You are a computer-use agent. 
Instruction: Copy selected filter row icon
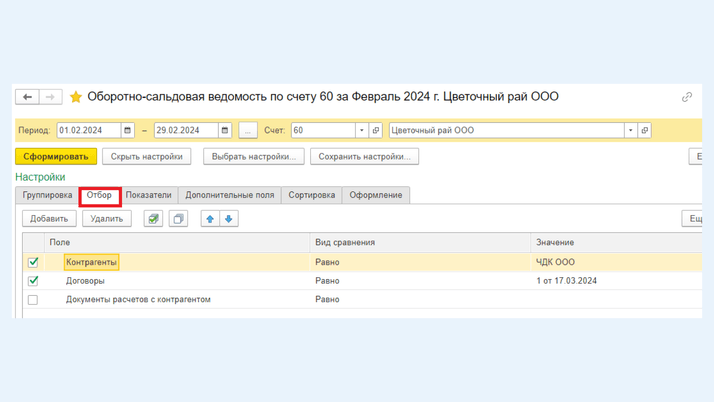pyautogui.click(x=178, y=219)
